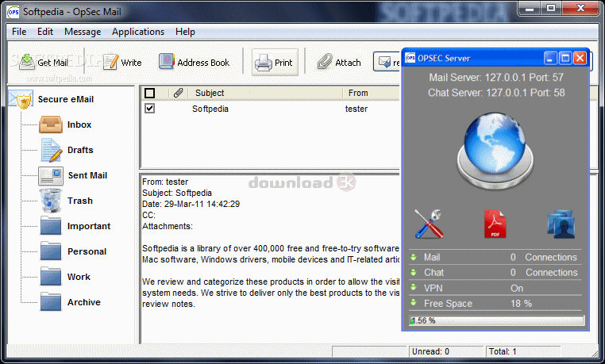
Task: Open server settings tools icon
Action: tap(429, 224)
